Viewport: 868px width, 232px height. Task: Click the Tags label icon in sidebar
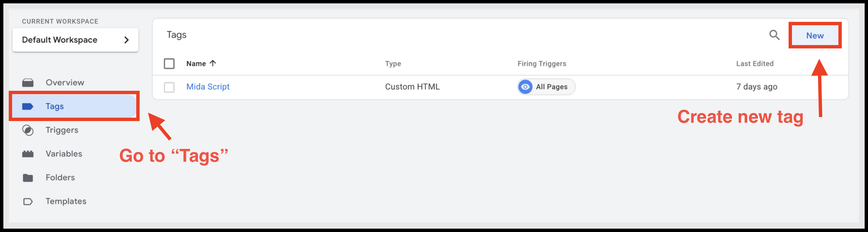point(28,107)
